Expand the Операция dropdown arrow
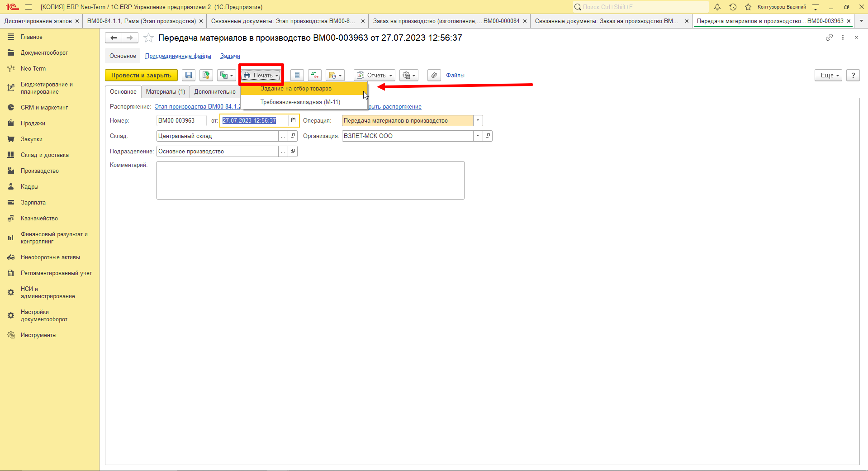 [x=478, y=120]
